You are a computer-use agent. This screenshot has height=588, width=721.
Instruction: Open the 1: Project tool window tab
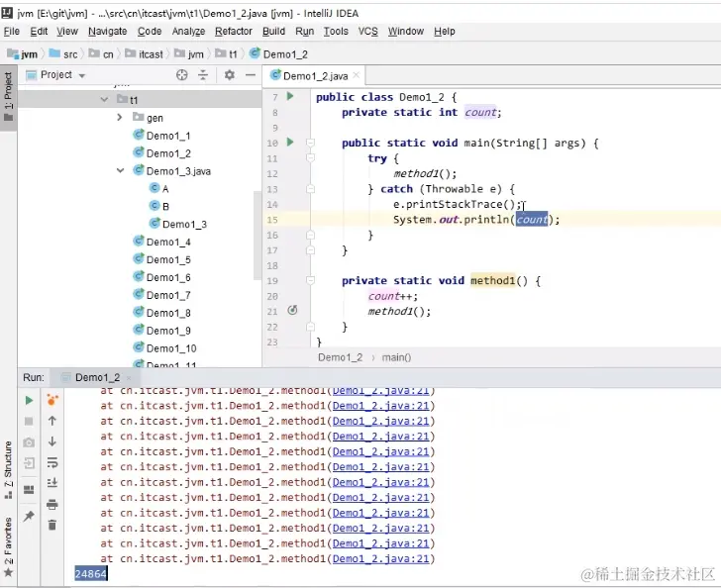8,97
